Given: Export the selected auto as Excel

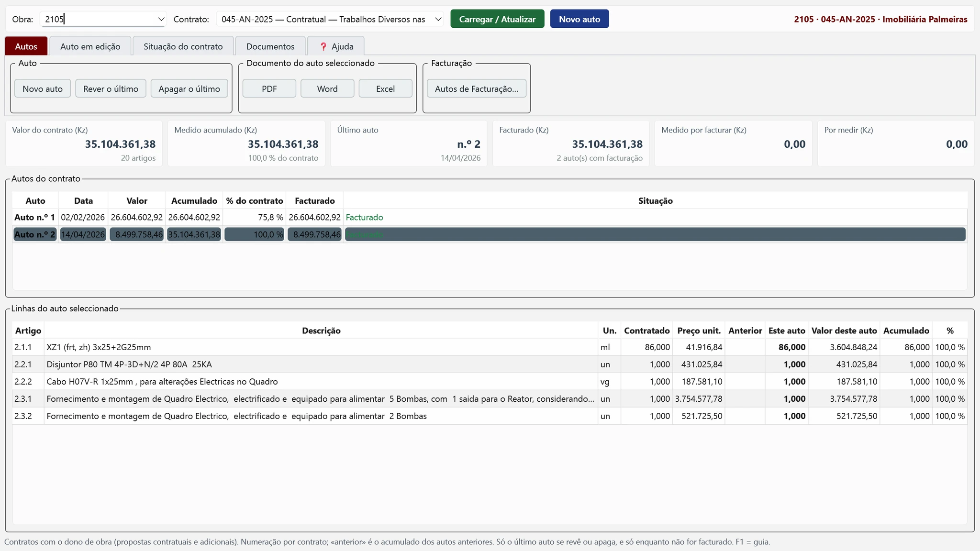Looking at the screenshot, I should (385, 88).
